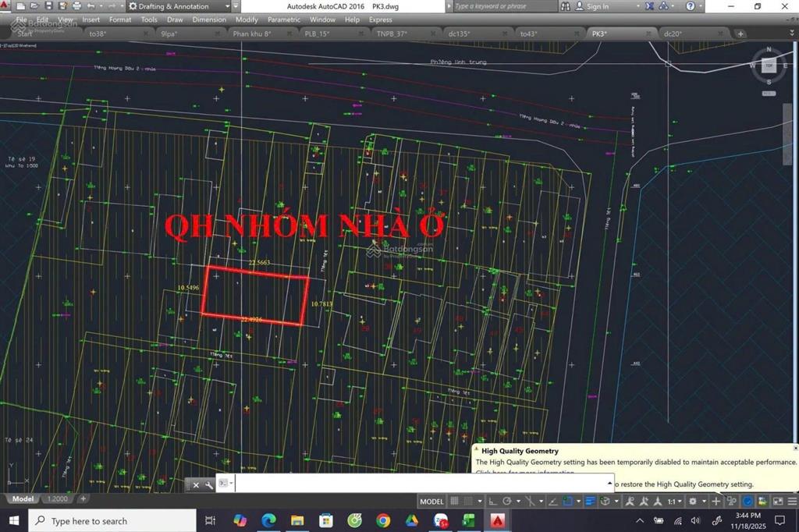
Task: Click the Save icon in quick access toolbar
Action: 49,6
